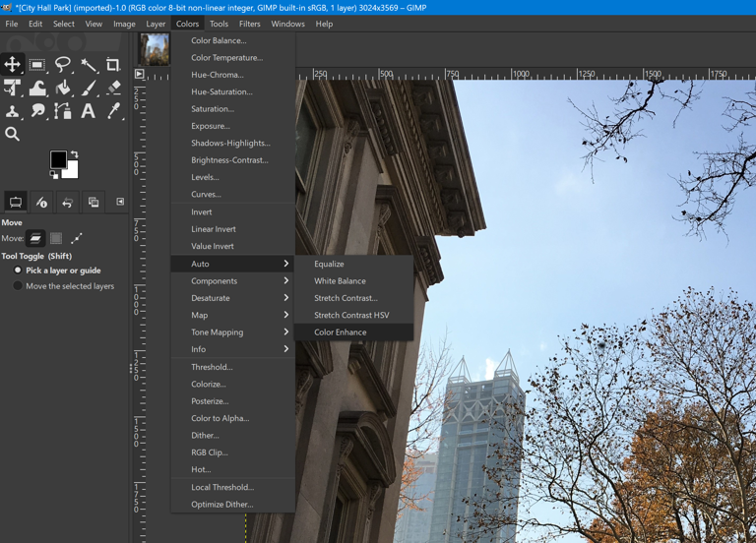Open the Device Status tab
The image size is (756, 543).
[41, 202]
